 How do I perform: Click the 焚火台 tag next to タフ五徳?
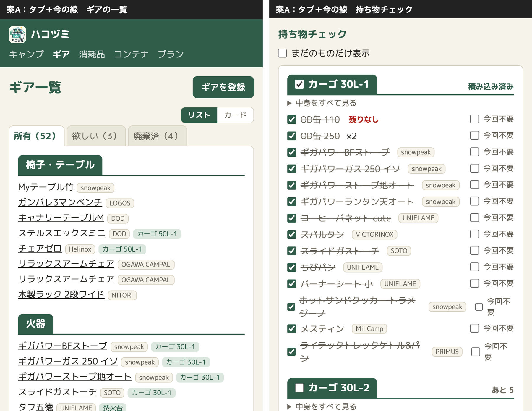point(113,407)
